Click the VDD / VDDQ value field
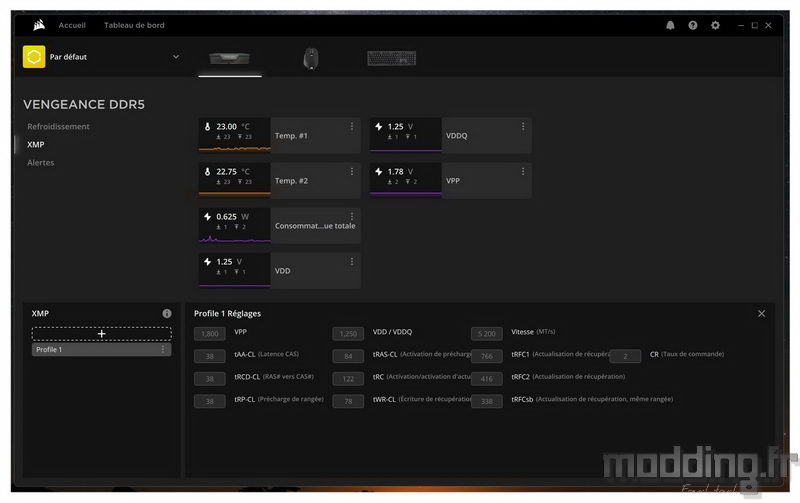The height and width of the screenshot is (503, 800). tap(348, 334)
